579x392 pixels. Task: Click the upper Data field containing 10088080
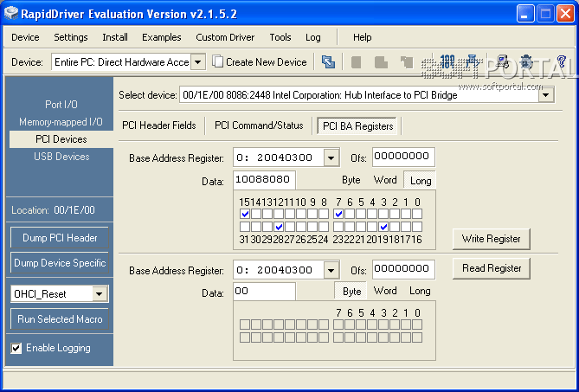click(x=264, y=180)
